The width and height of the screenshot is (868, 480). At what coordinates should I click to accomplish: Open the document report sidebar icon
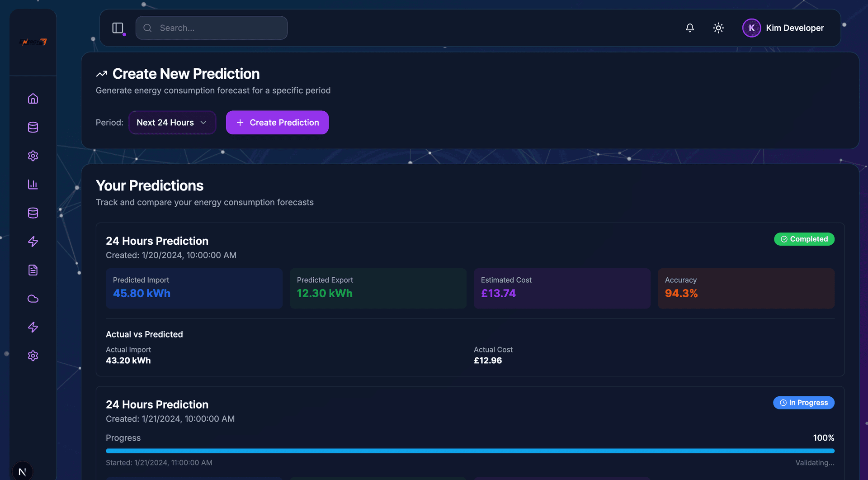tap(33, 270)
